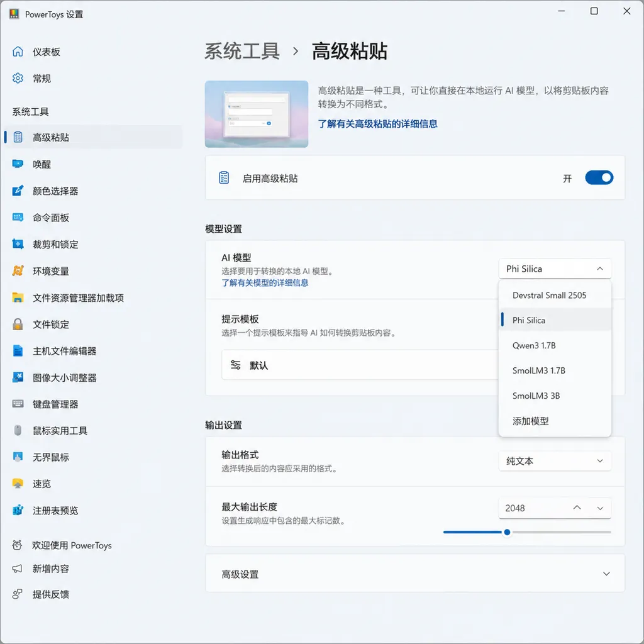Open the 速览 Peek icon

pos(18,484)
